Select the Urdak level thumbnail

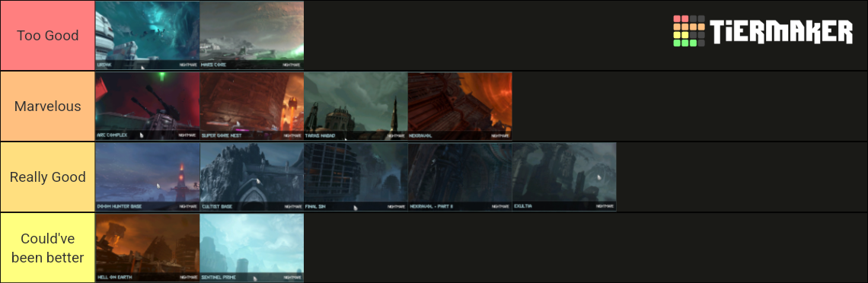coord(148,35)
